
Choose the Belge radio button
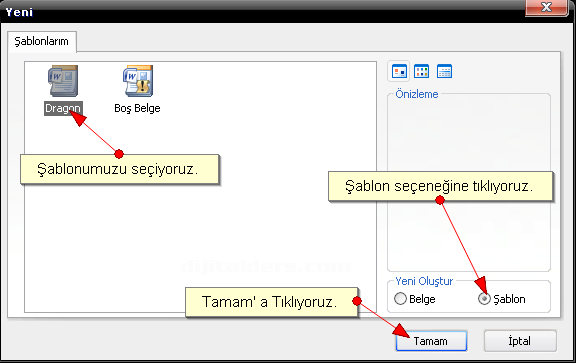pos(400,299)
